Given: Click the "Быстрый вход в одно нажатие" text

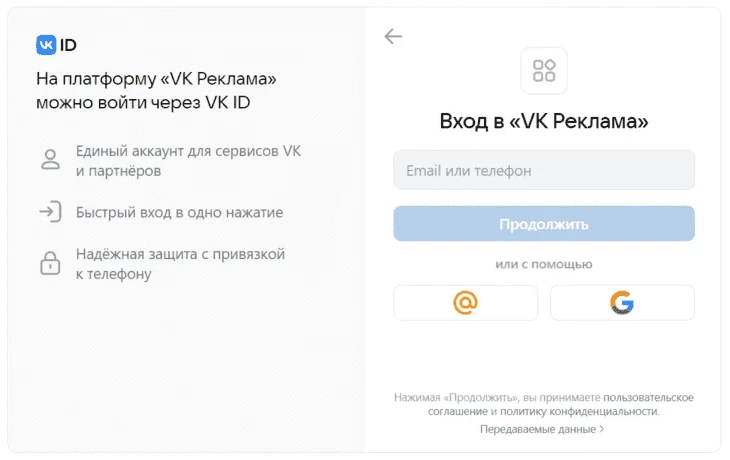Looking at the screenshot, I should tap(180, 213).
